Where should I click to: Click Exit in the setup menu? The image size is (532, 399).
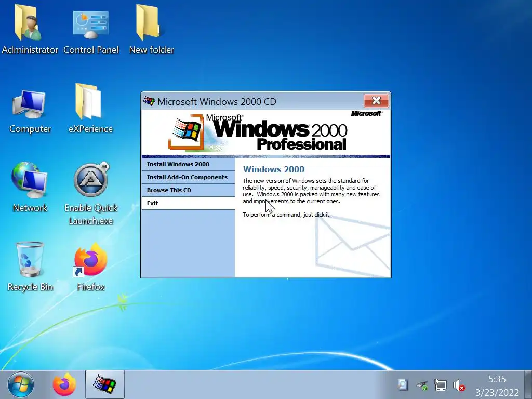(x=188, y=203)
